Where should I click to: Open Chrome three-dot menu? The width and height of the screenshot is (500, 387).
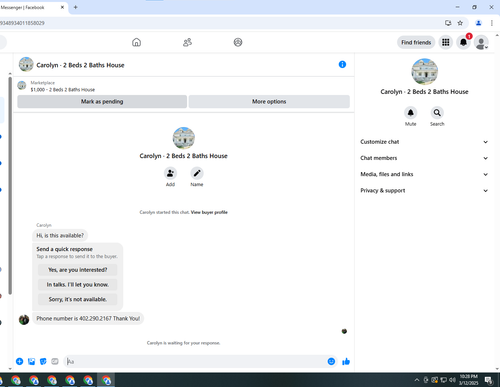pyautogui.click(x=492, y=23)
